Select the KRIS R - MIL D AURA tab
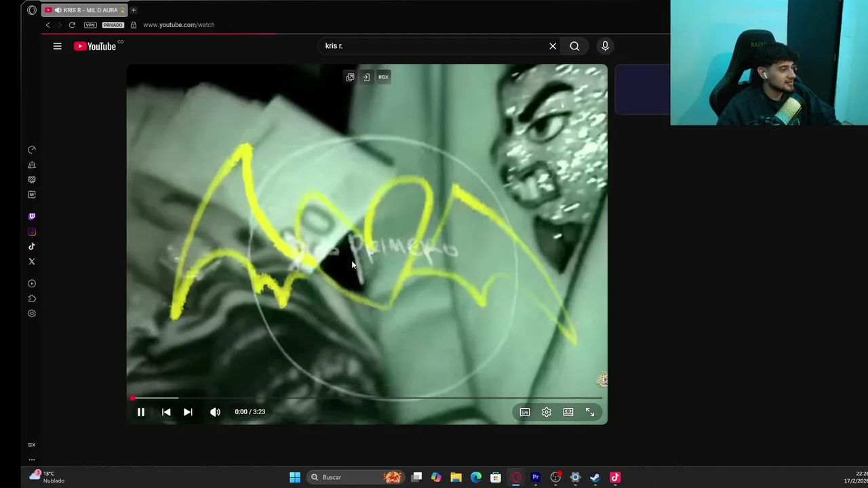Screen dimensions: 868x488 (85, 10)
